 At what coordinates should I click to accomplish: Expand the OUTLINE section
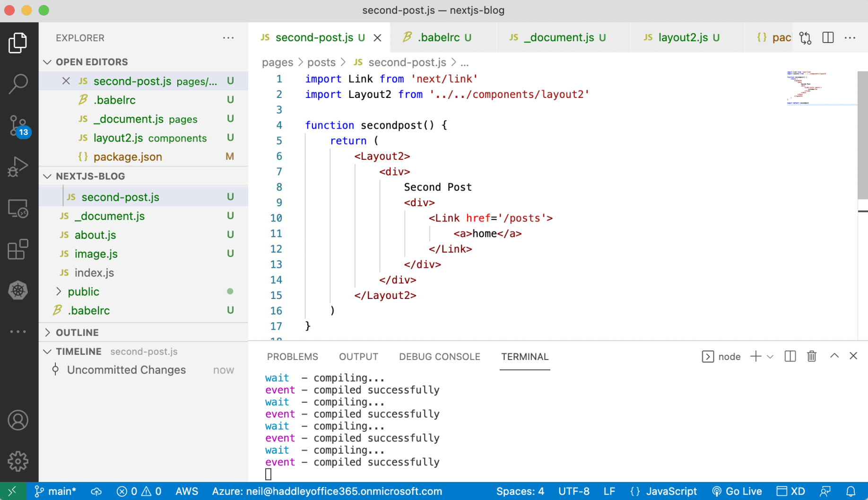coord(77,333)
